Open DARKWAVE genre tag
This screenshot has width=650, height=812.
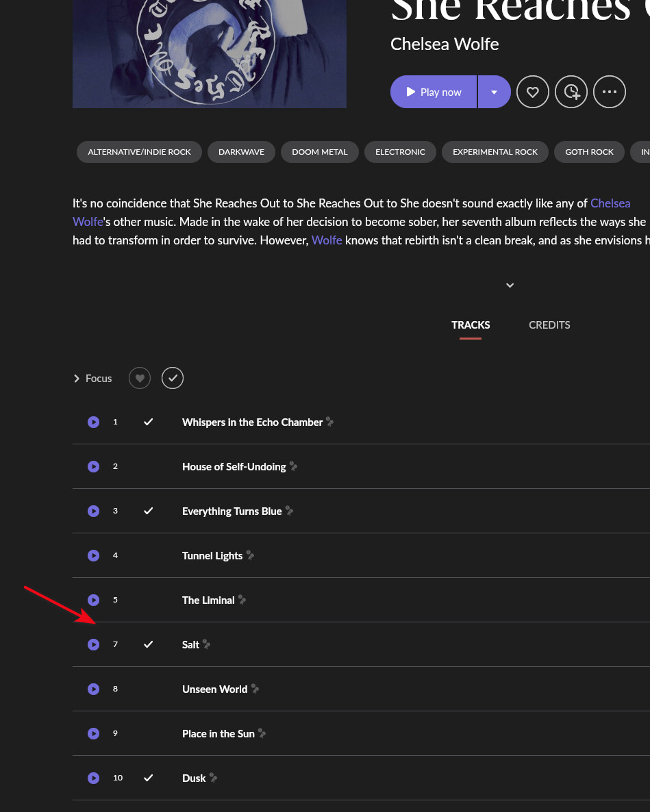click(x=241, y=152)
